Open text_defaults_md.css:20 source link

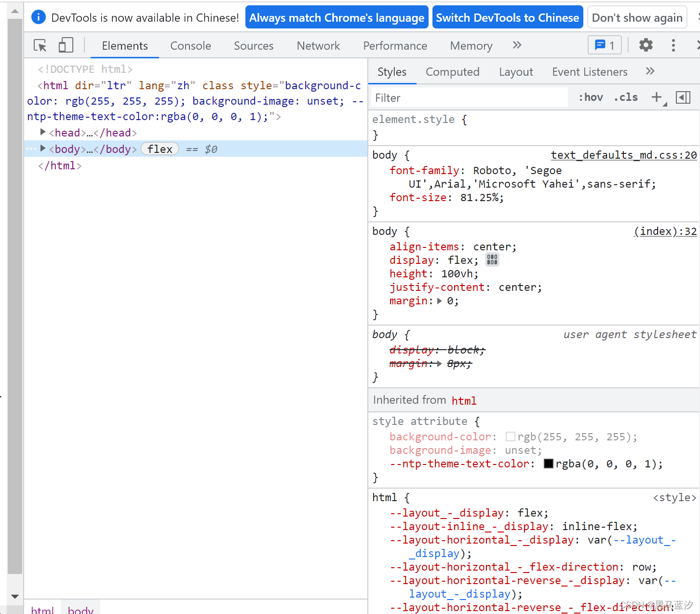(623, 155)
